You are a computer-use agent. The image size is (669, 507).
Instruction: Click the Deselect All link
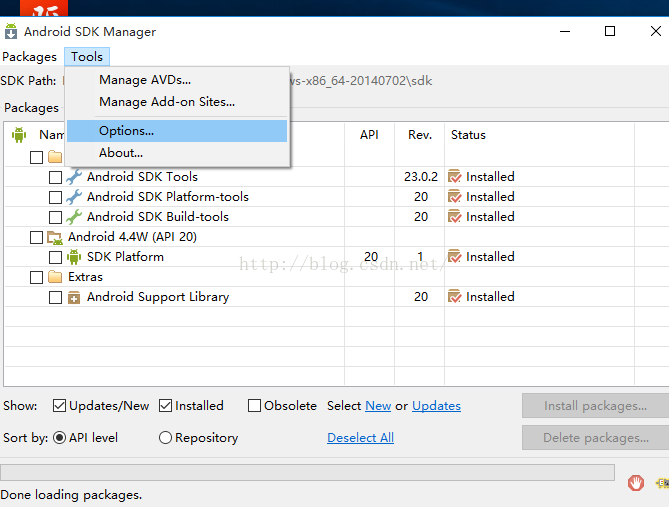361,437
